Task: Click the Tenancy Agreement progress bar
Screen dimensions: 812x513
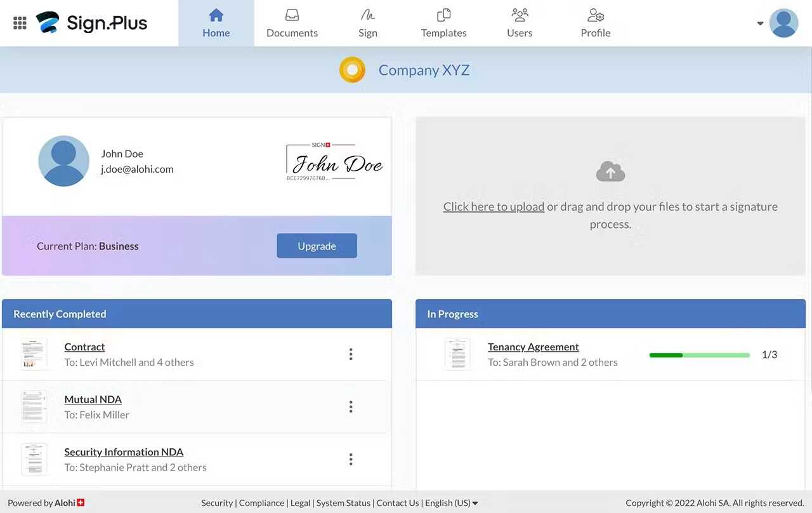Action: click(700, 355)
